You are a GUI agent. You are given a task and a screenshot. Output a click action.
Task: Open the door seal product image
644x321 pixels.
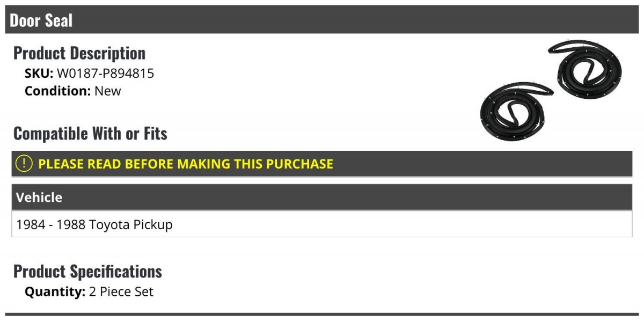coord(552,91)
